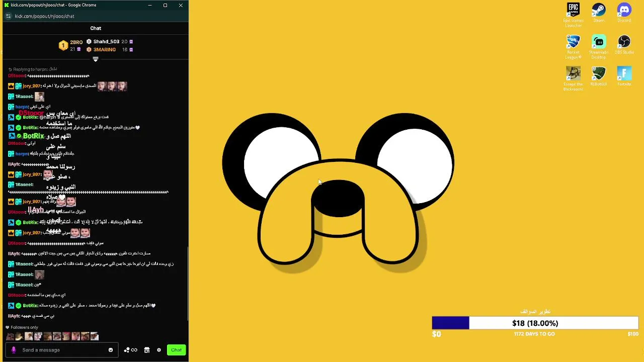Click the gold rank 1 badge for 2BRO
The image size is (644, 362).
click(63, 46)
